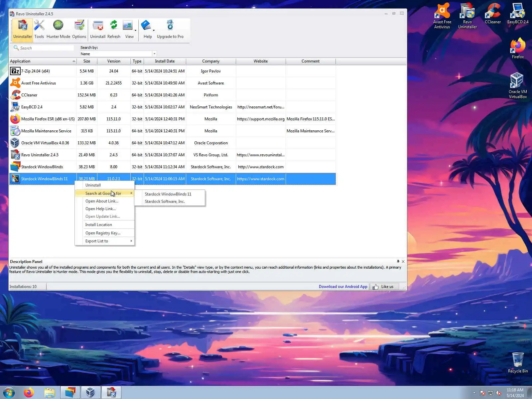Sort by the Size column header
532x399 pixels.
pyautogui.click(x=87, y=61)
